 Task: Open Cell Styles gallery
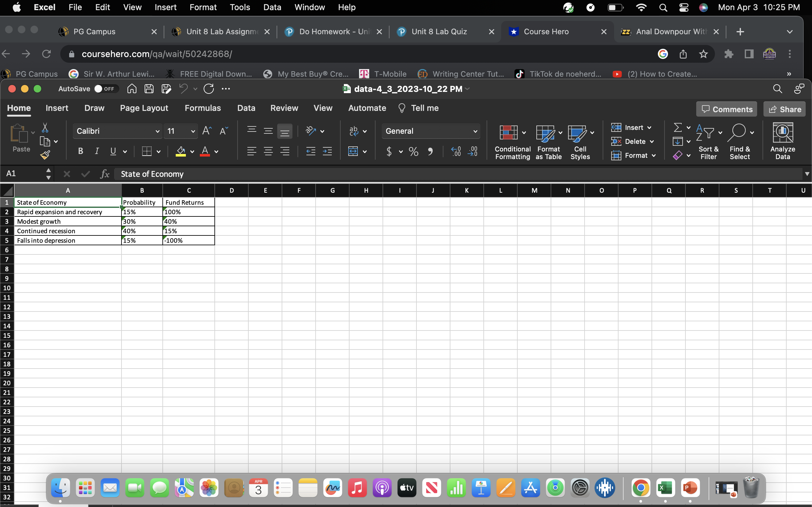[x=580, y=140]
